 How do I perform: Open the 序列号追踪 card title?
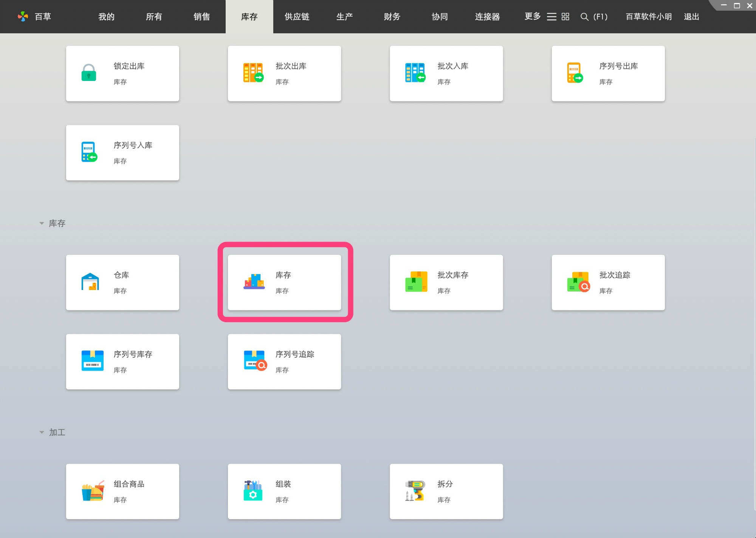click(295, 354)
